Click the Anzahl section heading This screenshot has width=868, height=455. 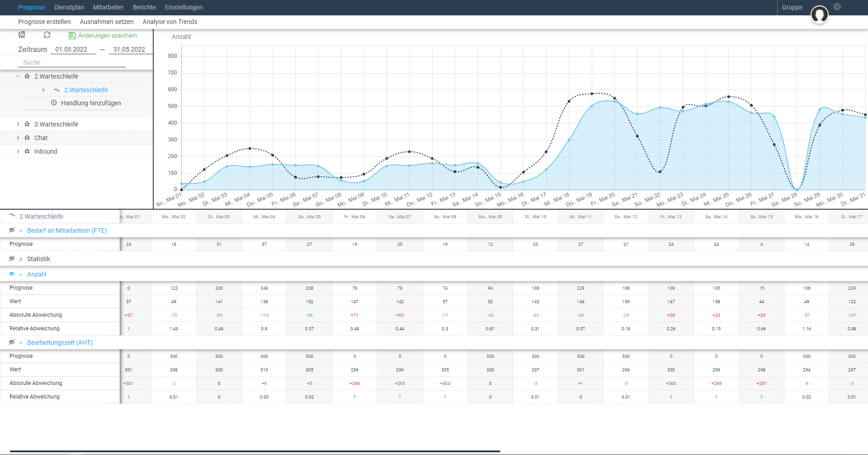coord(37,274)
